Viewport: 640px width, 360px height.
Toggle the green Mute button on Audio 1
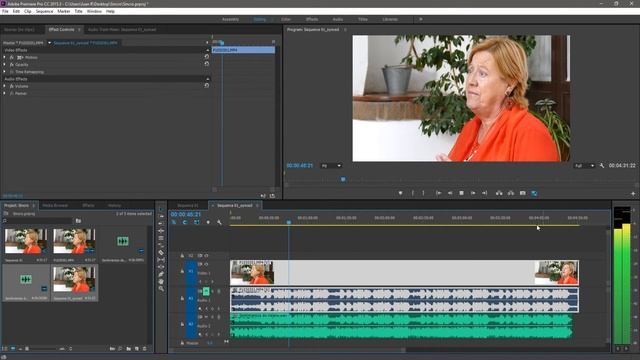pos(206,291)
